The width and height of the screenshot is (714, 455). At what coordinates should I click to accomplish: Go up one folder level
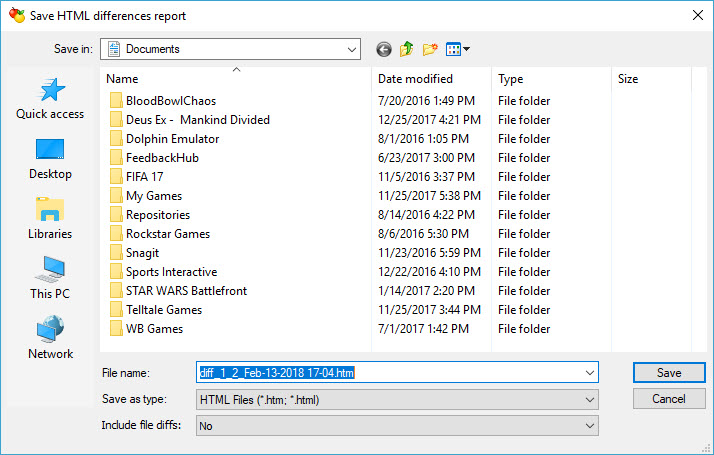[407, 49]
